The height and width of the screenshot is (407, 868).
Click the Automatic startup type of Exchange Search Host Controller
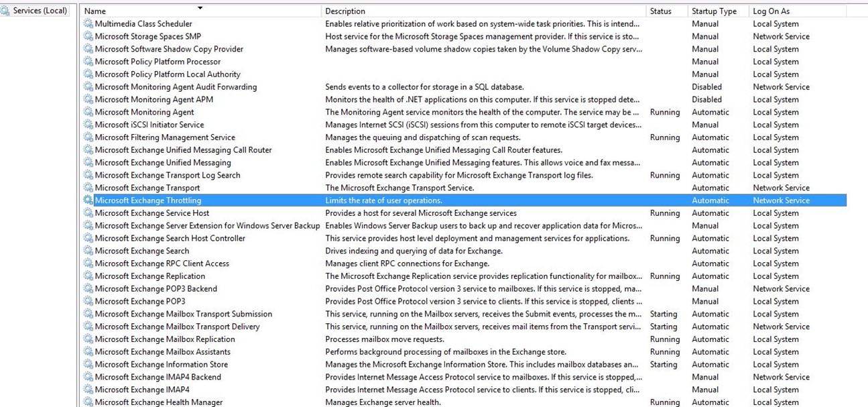pyautogui.click(x=710, y=238)
